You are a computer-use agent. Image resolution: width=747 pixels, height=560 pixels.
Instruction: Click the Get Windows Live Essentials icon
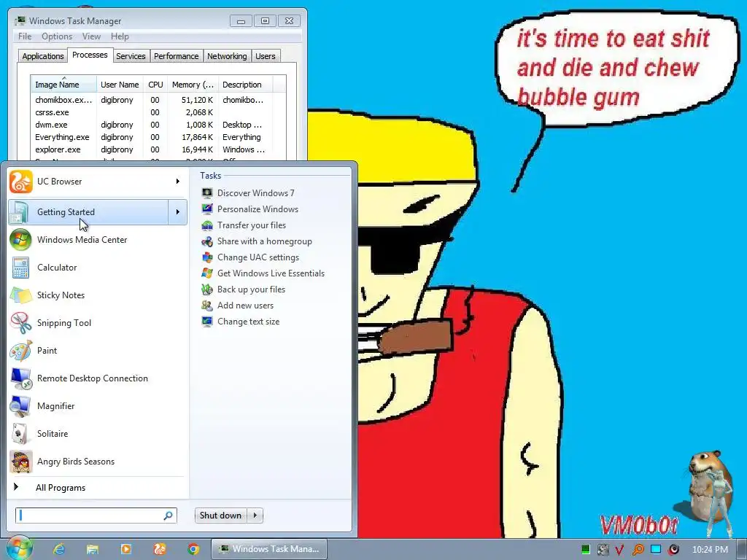pyautogui.click(x=206, y=273)
